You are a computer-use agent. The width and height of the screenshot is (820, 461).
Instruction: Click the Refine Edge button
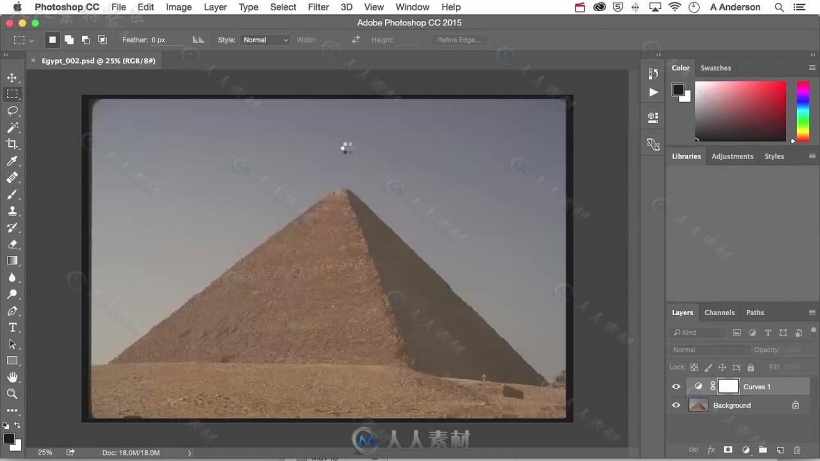pyautogui.click(x=458, y=40)
